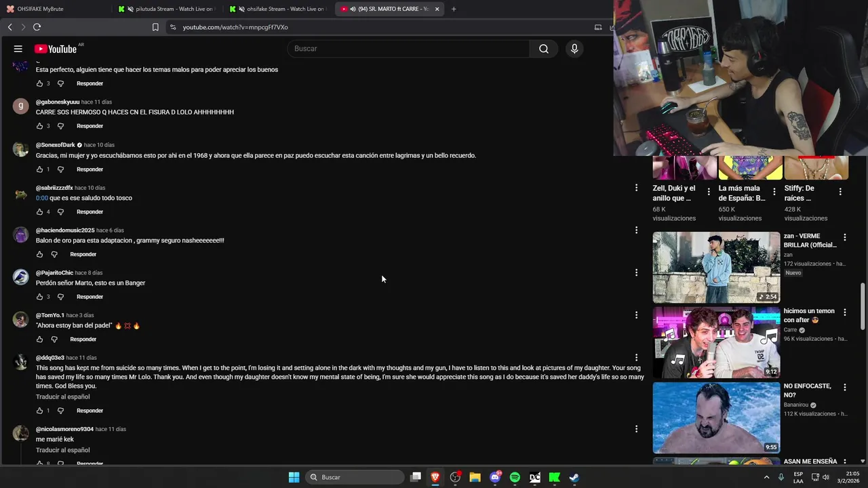Viewport: 868px width, 488px height.
Task: Jump to 0:00 timestamp link in comment
Action: (42, 198)
